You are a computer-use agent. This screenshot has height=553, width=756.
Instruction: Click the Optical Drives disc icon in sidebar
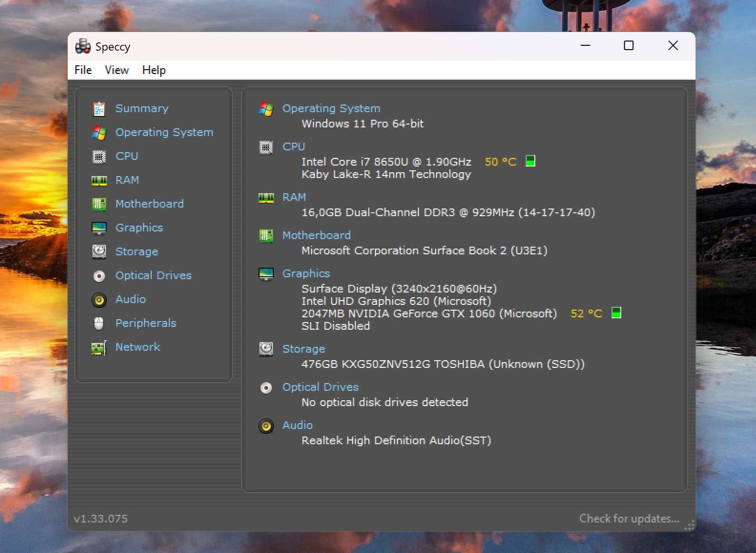[x=99, y=276]
